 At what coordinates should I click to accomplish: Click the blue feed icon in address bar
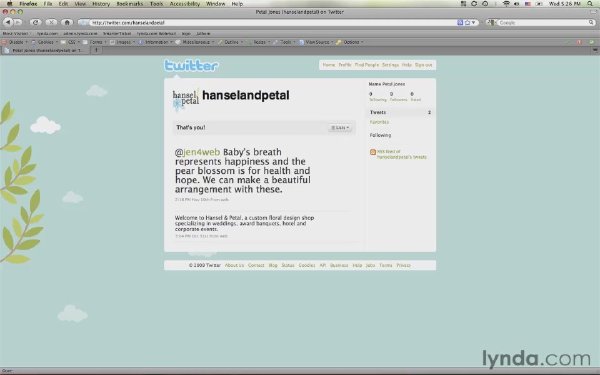tap(460, 23)
